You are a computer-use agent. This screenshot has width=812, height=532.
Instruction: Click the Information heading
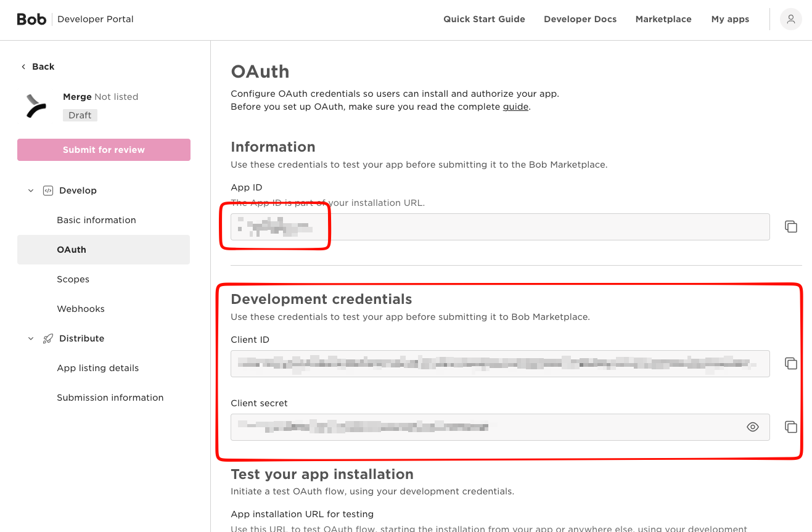click(273, 147)
